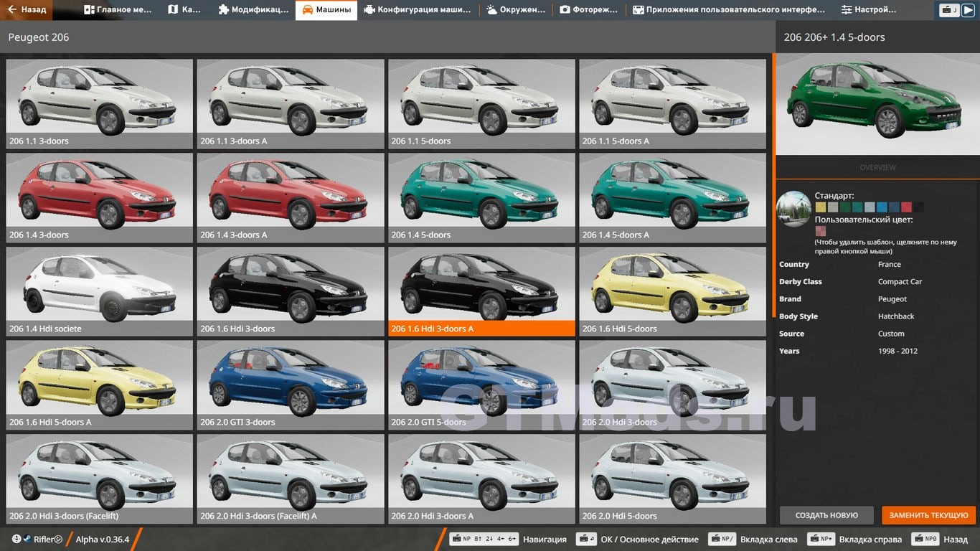
Task: Pick the red 206 1.4 3-doors A car
Action: point(291,197)
